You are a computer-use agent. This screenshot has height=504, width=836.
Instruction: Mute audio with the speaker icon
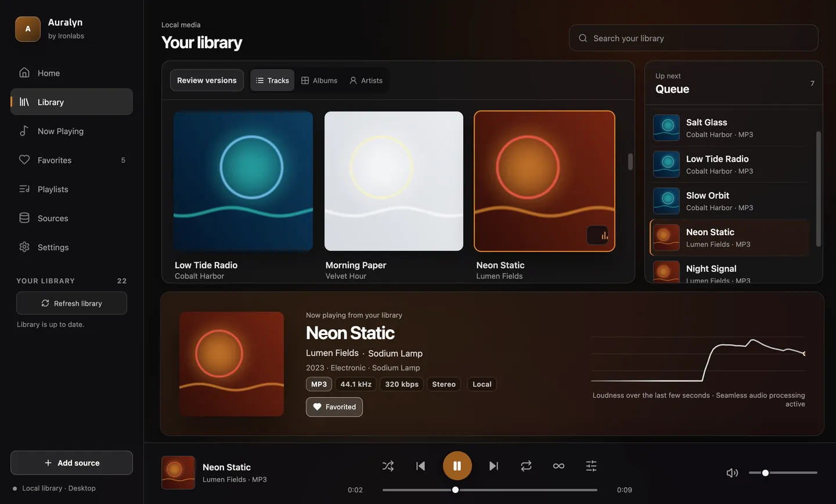point(732,473)
